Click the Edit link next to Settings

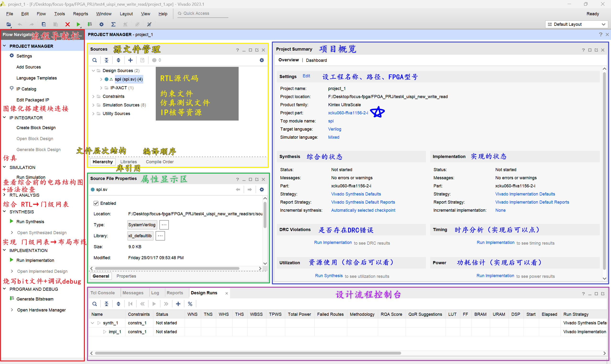[x=306, y=76]
